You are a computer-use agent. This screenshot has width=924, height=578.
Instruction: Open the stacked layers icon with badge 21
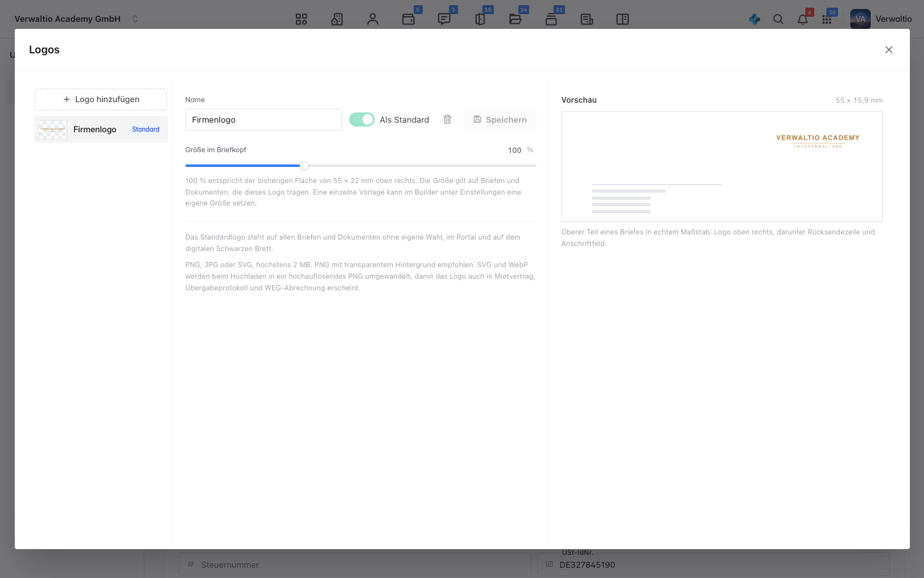click(x=551, y=19)
